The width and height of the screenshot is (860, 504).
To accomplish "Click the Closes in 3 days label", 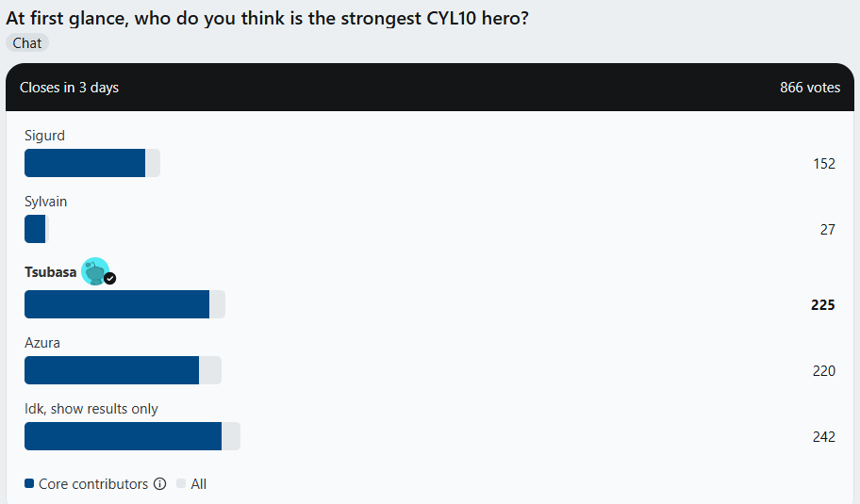I will [x=69, y=88].
